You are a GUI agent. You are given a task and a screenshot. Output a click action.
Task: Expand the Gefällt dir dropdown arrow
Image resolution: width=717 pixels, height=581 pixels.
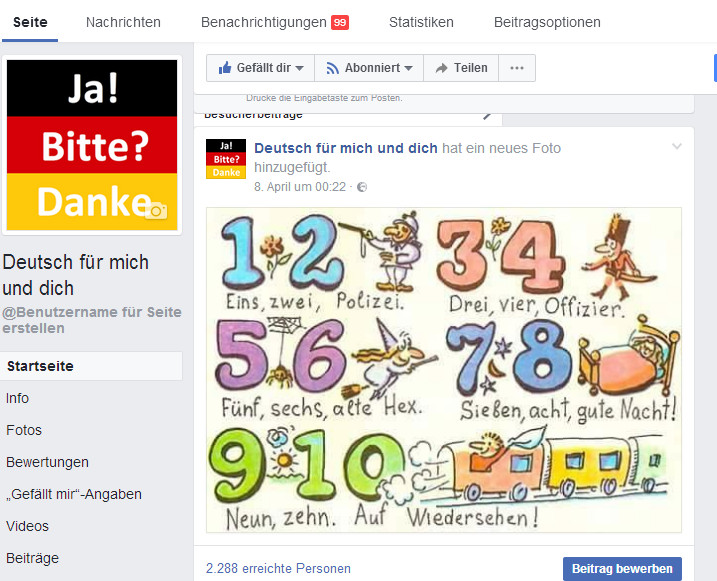click(x=300, y=68)
